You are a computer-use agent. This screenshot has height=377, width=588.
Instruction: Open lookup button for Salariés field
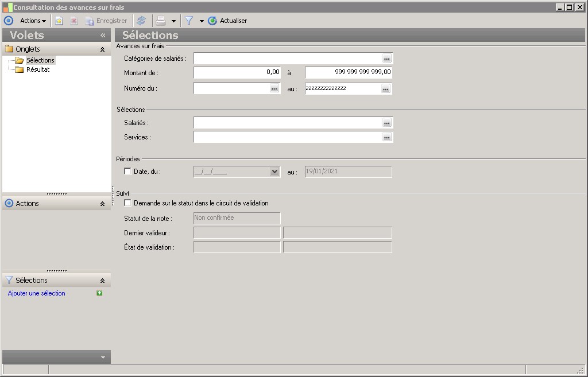387,123
